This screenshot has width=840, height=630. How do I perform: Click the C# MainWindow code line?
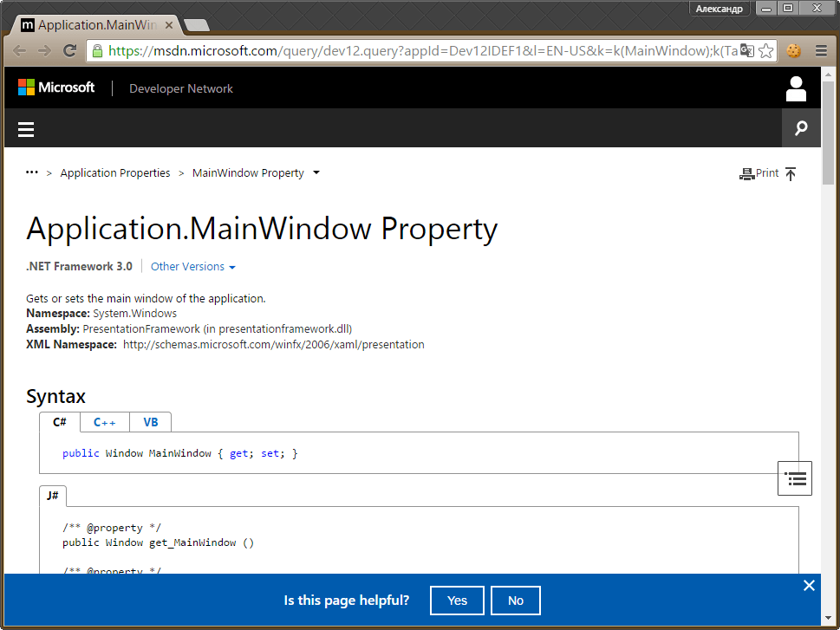coord(180,453)
